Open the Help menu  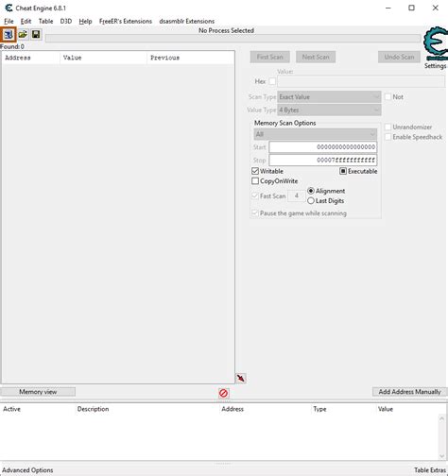click(85, 21)
